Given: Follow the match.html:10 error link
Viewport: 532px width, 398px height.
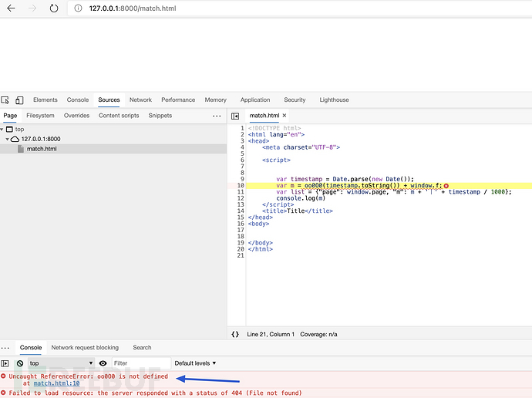Looking at the screenshot, I should tap(56, 383).
